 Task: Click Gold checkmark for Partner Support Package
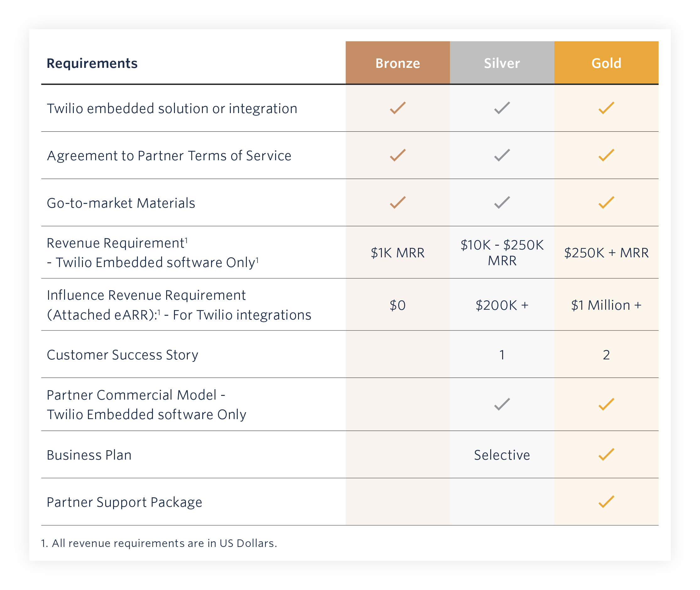click(x=606, y=502)
